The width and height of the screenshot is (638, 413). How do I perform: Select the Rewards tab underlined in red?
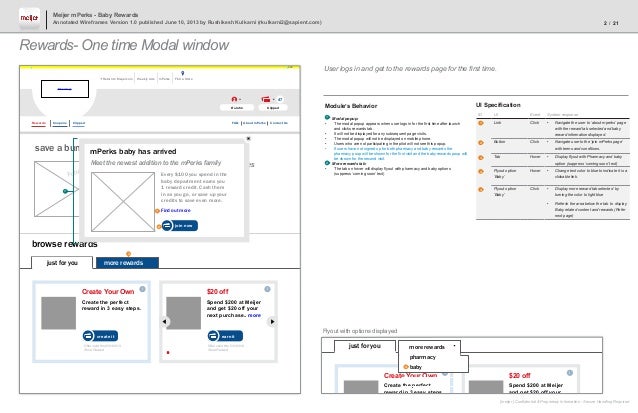[39, 123]
